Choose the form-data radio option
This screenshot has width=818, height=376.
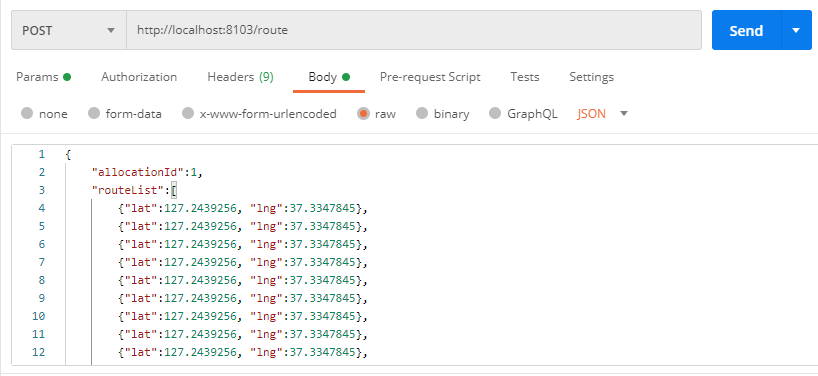[x=94, y=114]
